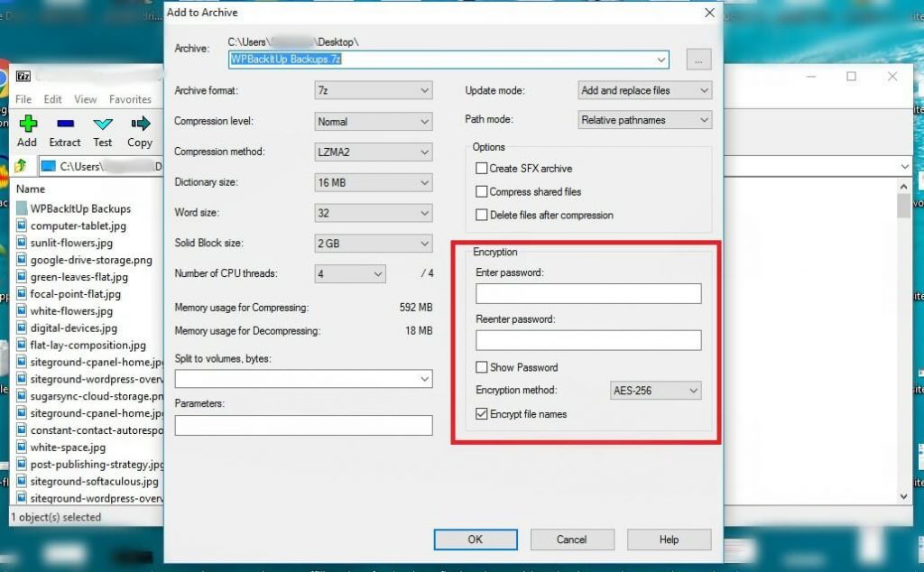
Task: Click the sugarsync-cloud-storage file icon
Action: 22,396
